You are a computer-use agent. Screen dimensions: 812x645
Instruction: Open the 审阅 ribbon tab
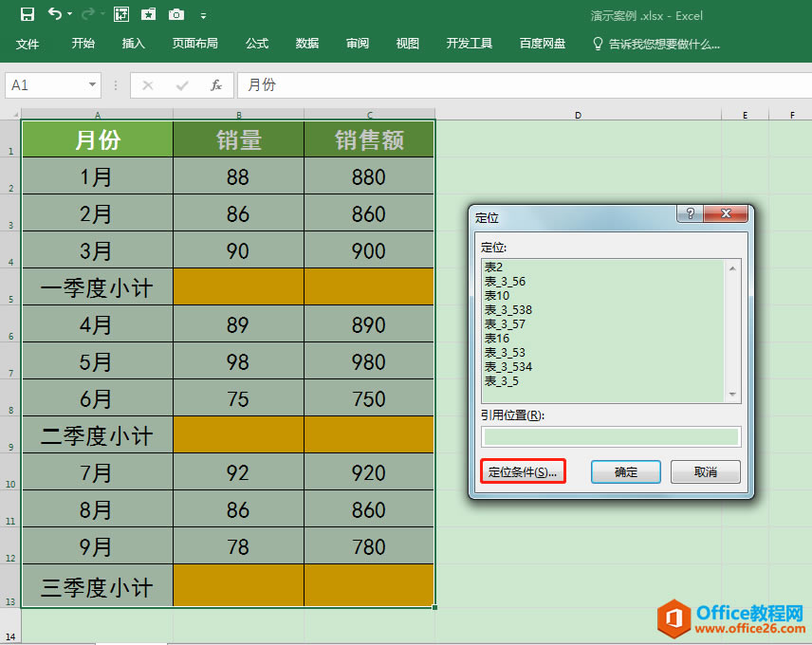tap(358, 43)
